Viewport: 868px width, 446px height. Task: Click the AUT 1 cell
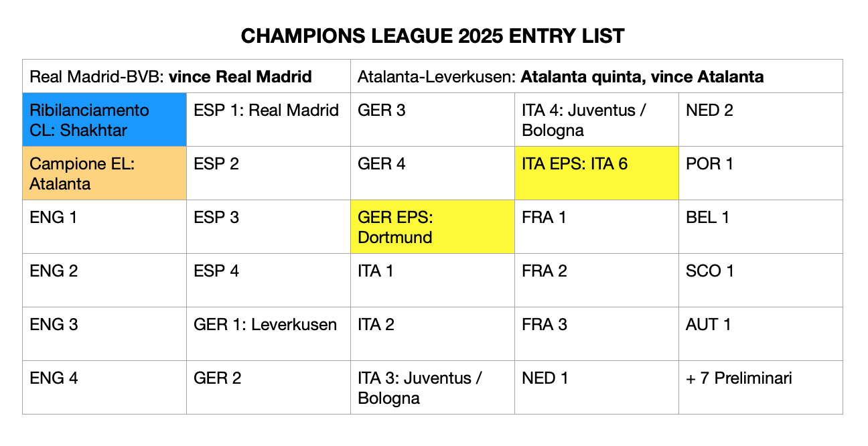coord(761,334)
